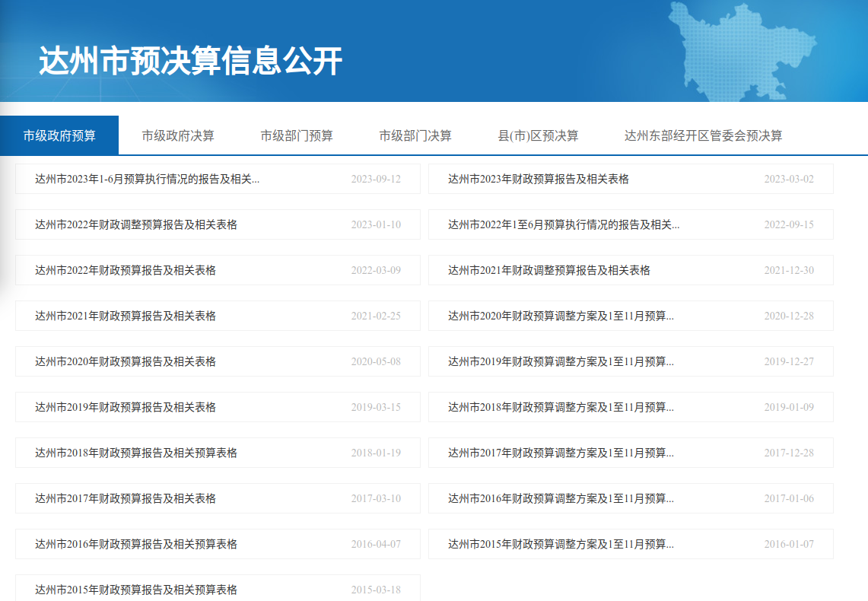Open the 市级部门预算 tab
The image size is (868, 601).
[x=296, y=136]
